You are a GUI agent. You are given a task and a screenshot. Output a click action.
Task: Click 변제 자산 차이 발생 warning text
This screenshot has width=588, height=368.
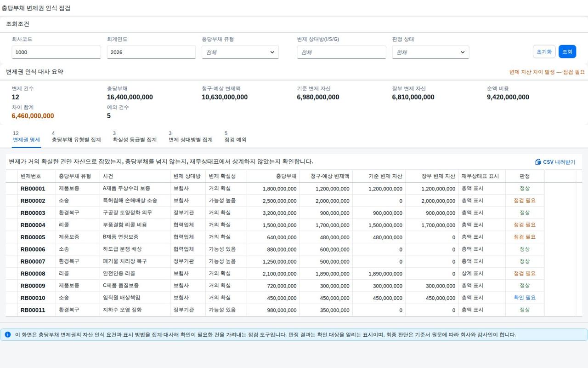(547, 72)
